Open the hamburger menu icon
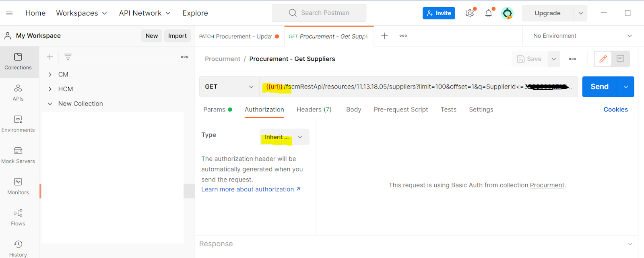The width and height of the screenshot is (644, 258). point(9,13)
